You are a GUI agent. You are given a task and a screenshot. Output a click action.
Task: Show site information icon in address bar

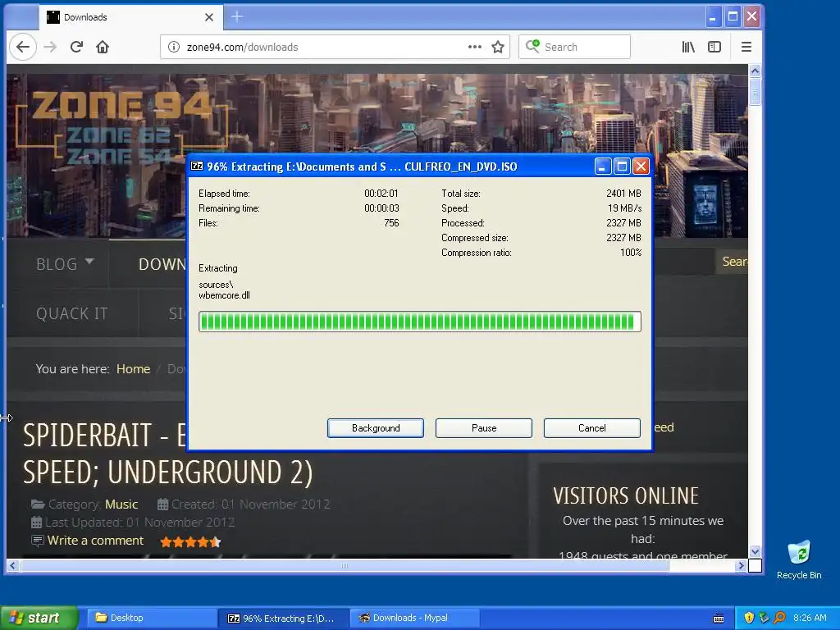pyautogui.click(x=174, y=47)
